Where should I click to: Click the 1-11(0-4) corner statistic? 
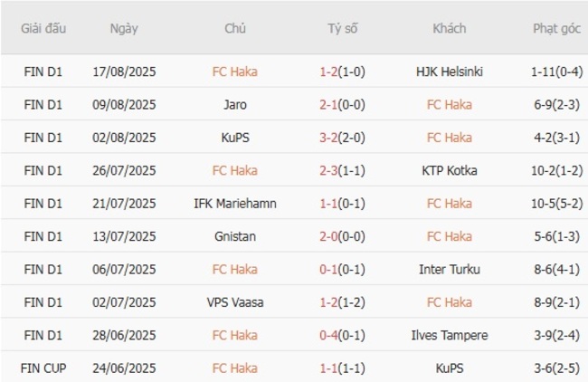557,72
